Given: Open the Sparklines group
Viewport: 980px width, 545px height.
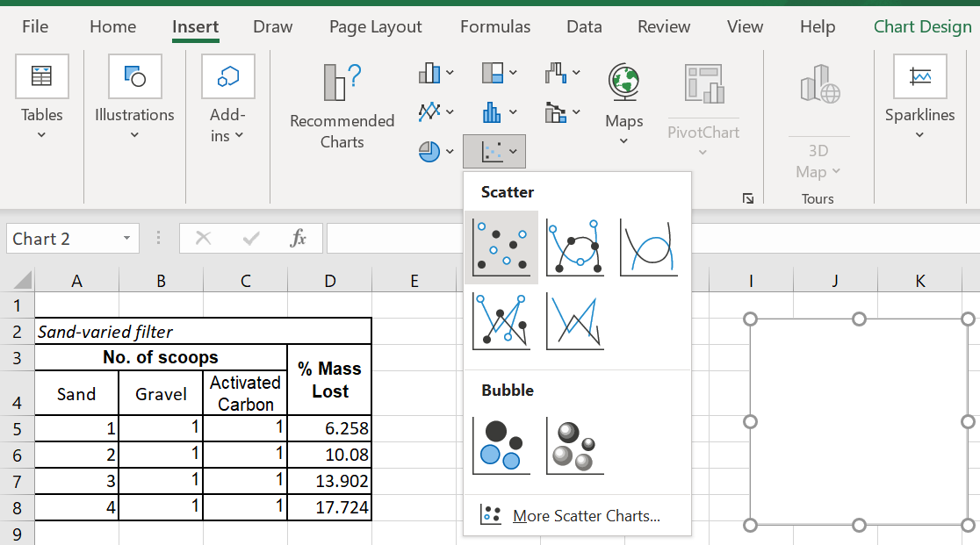Looking at the screenshot, I should 919,97.
